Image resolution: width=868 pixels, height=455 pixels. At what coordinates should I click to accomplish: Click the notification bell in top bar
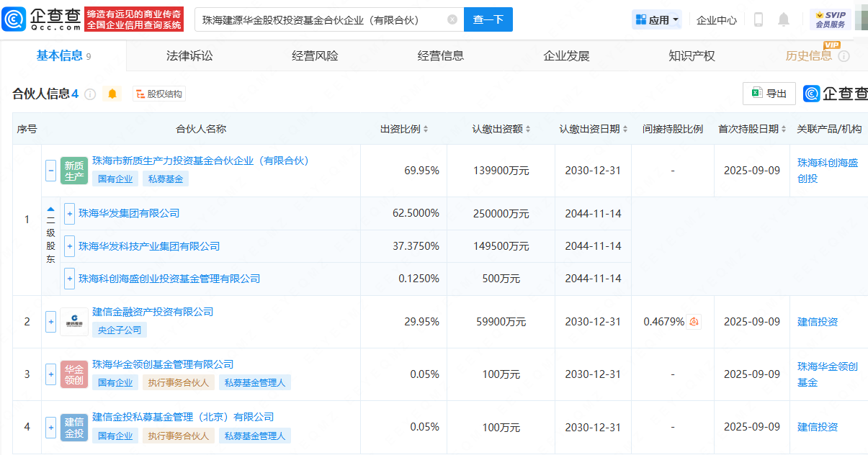click(784, 20)
